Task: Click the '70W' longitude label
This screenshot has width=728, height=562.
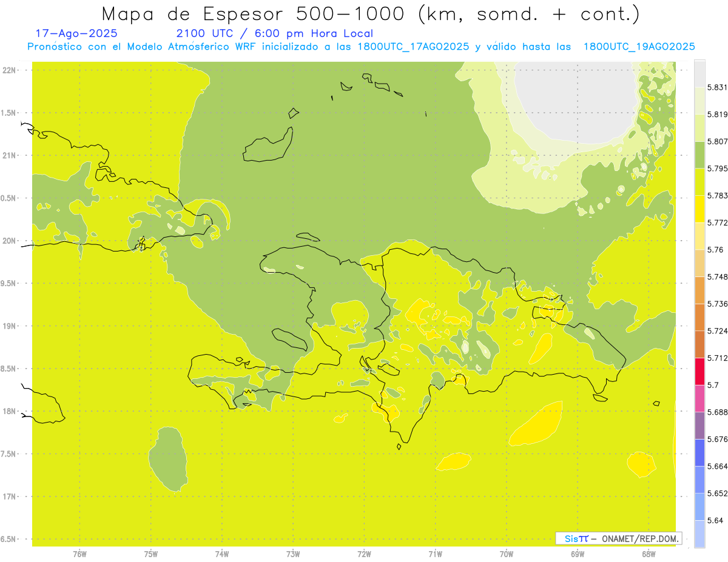Action: click(x=507, y=554)
